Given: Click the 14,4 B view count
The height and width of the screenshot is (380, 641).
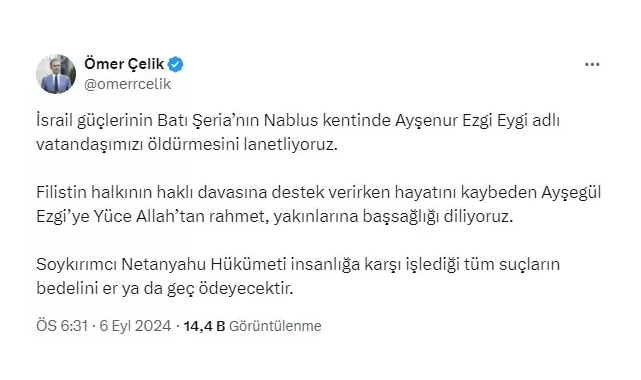Looking at the screenshot, I should click(x=204, y=326).
